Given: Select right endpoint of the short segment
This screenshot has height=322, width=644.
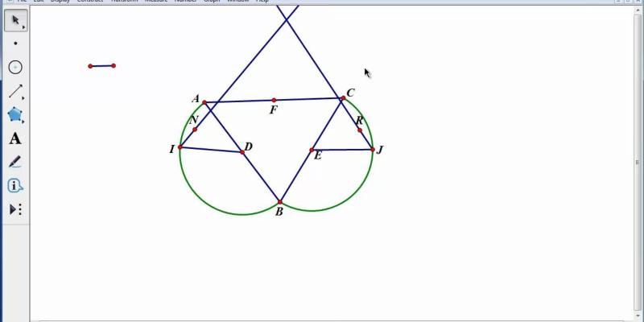Looking at the screenshot, I should pyautogui.click(x=114, y=66).
